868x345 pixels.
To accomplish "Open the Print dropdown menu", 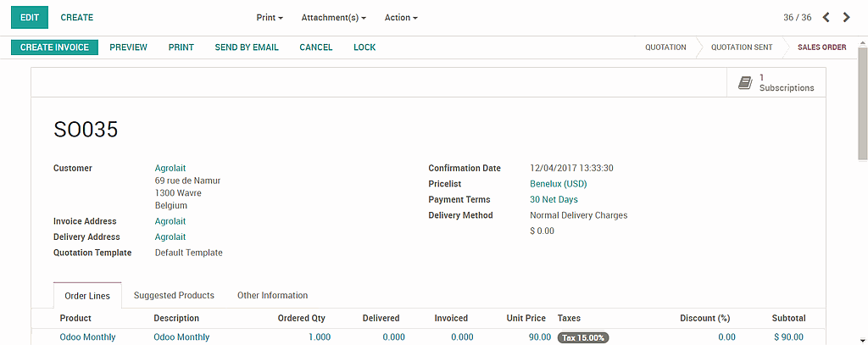I will [x=270, y=17].
